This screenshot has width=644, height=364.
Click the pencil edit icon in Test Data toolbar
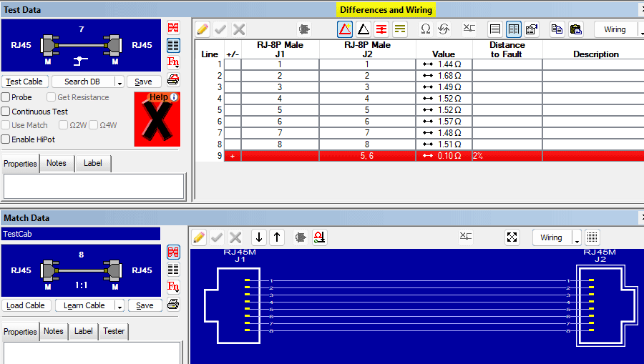click(203, 29)
